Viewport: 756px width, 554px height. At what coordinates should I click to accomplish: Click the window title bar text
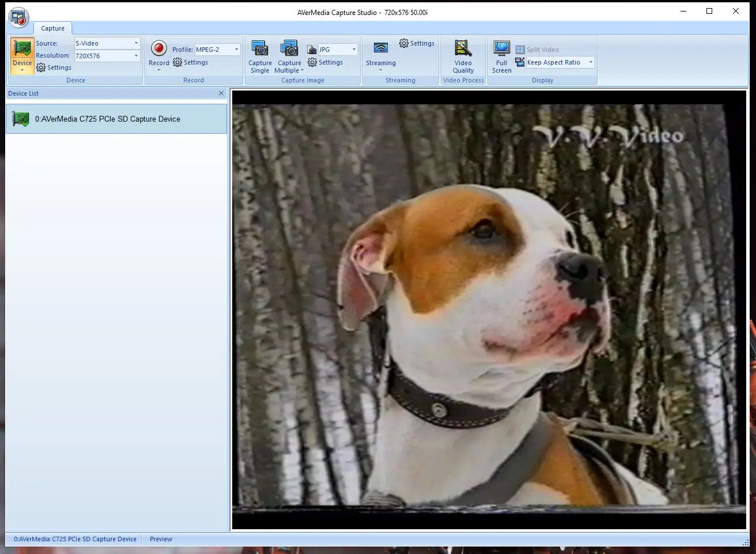[x=362, y=12]
